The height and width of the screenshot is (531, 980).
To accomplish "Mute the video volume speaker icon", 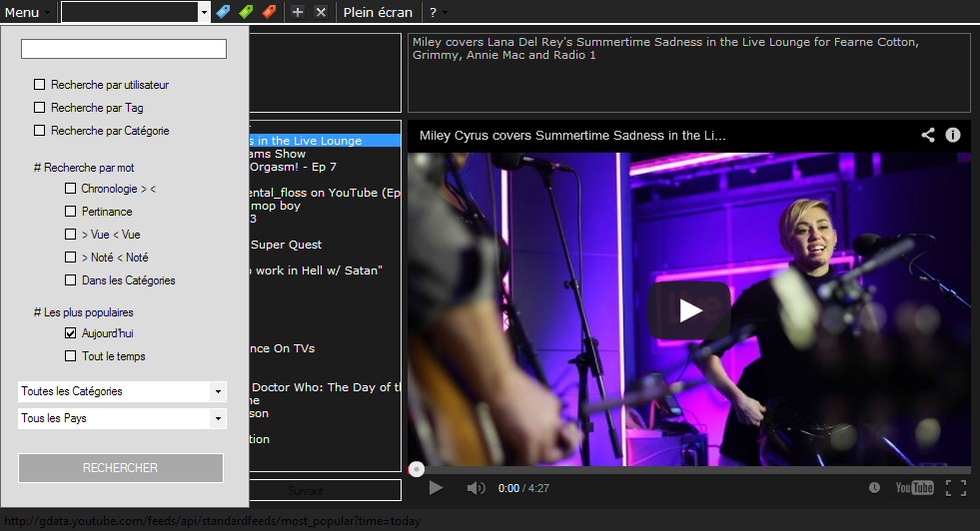I will 476,488.
